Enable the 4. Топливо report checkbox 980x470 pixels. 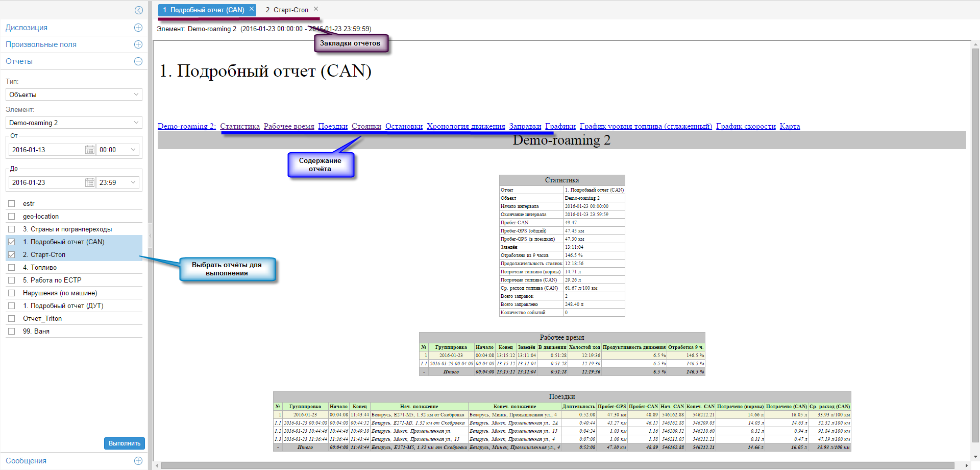point(12,268)
